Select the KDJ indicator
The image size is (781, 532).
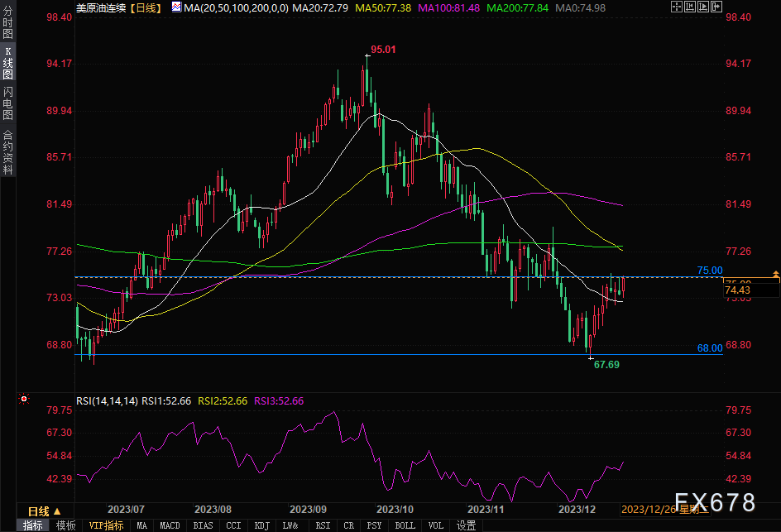click(x=262, y=525)
